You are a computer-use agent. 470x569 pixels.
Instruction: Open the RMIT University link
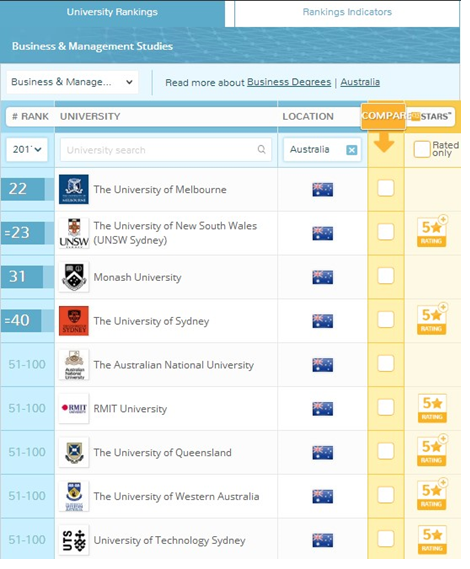point(130,409)
